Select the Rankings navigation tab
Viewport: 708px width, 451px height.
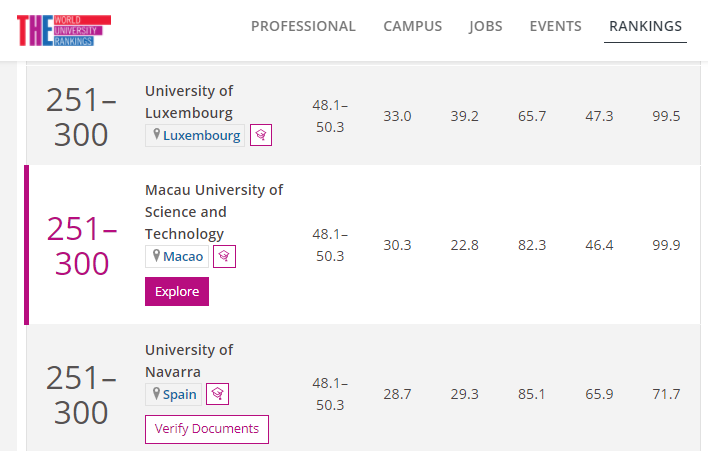tap(645, 26)
